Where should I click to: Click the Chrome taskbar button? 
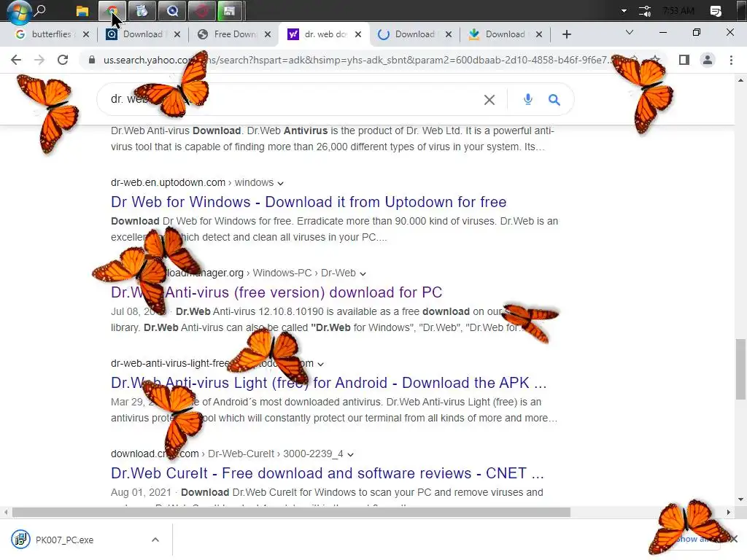coord(112,11)
